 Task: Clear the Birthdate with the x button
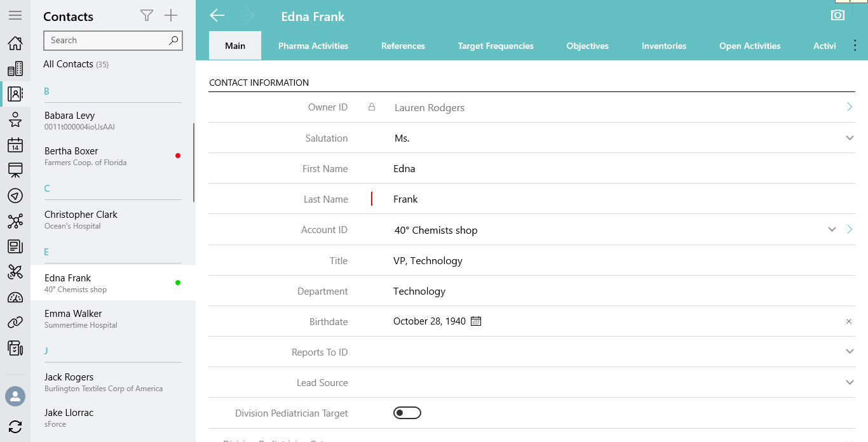click(x=849, y=321)
